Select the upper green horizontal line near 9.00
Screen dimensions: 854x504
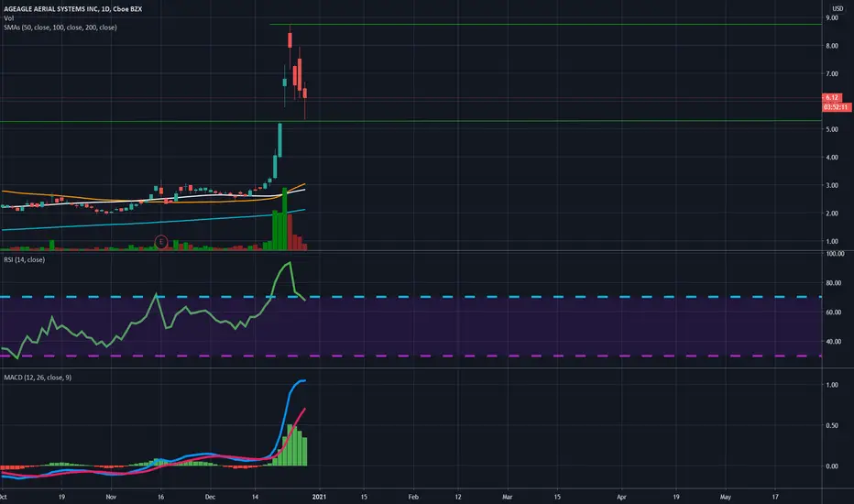[544, 25]
